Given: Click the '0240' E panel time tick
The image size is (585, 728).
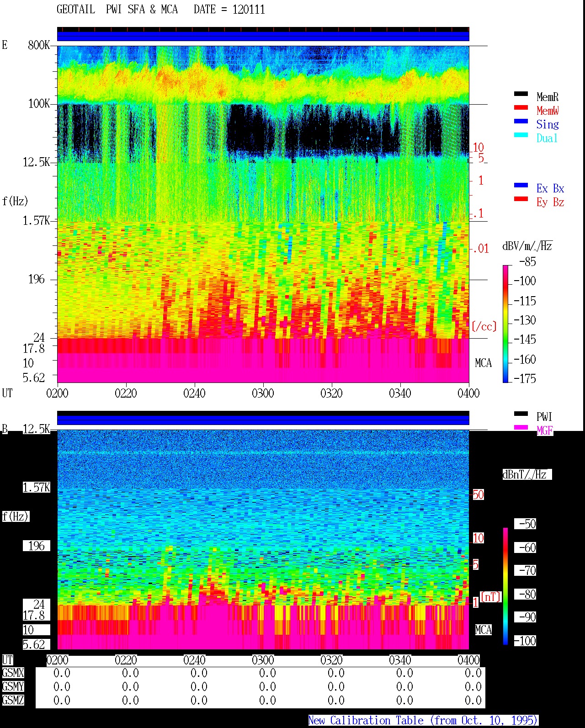Looking at the screenshot, I should click(x=194, y=393).
